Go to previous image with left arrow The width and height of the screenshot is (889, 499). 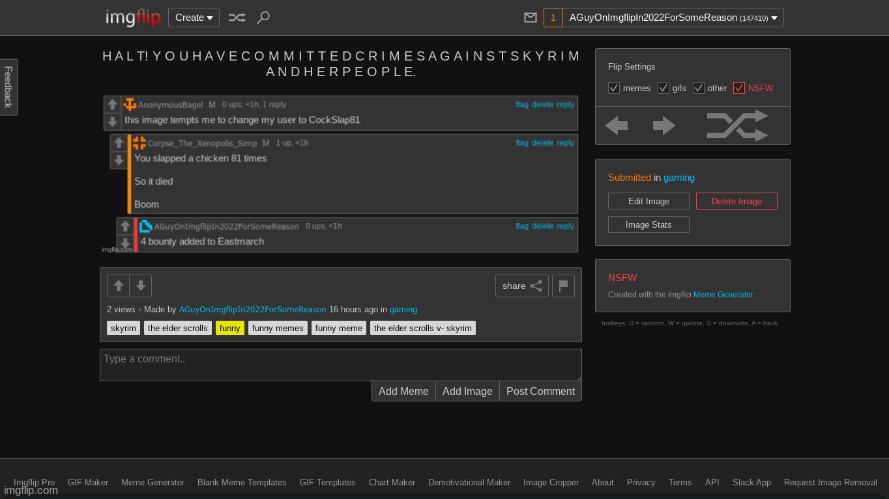point(617,125)
